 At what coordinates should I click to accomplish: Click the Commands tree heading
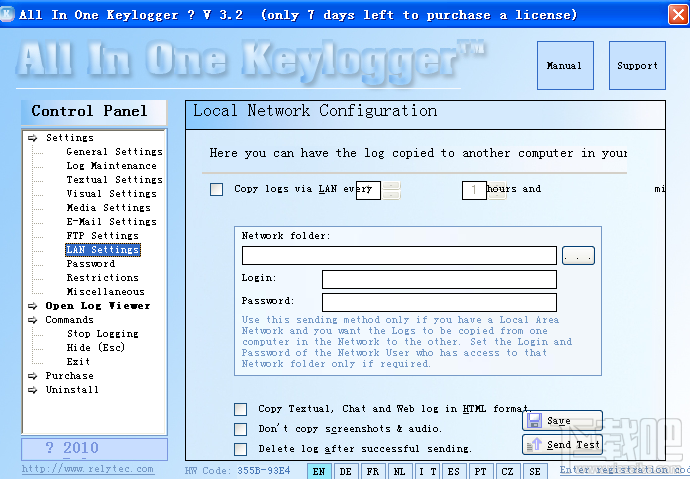pyautogui.click(x=70, y=320)
